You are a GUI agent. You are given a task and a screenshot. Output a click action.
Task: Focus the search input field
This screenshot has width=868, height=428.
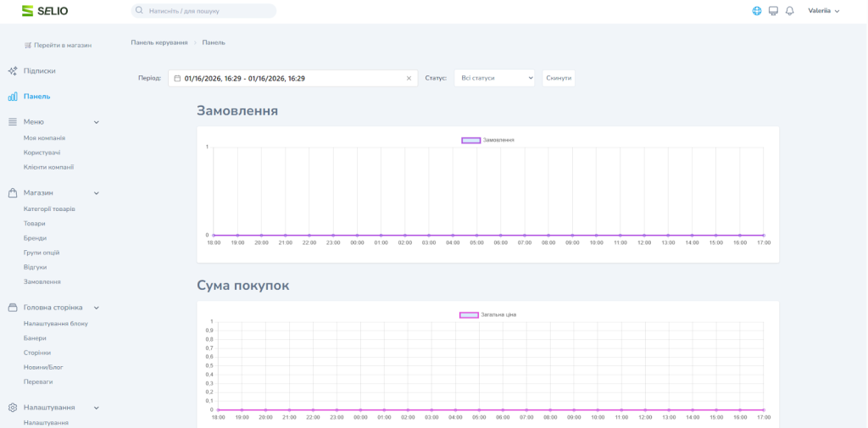click(x=208, y=11)
